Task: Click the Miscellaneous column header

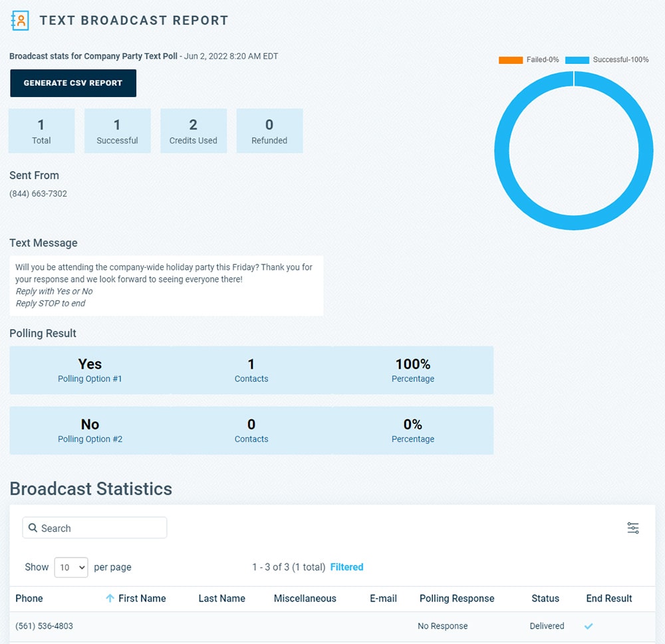Action: 305,598
